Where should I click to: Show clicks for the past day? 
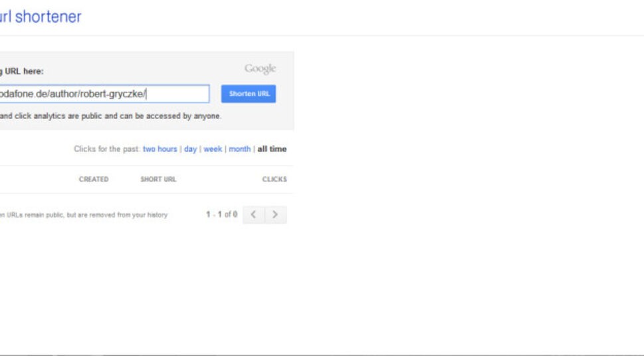click(x=190, y=149)
